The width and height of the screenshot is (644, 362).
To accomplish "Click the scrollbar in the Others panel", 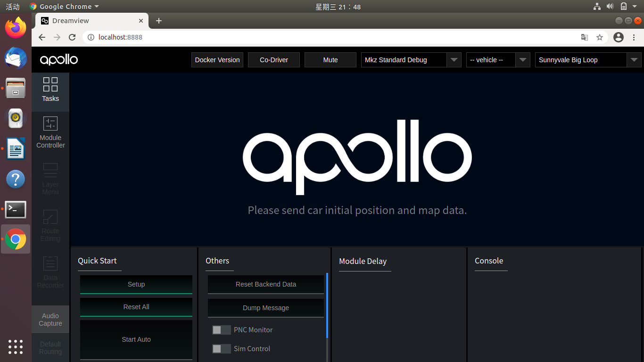I will tap(326, 306).
